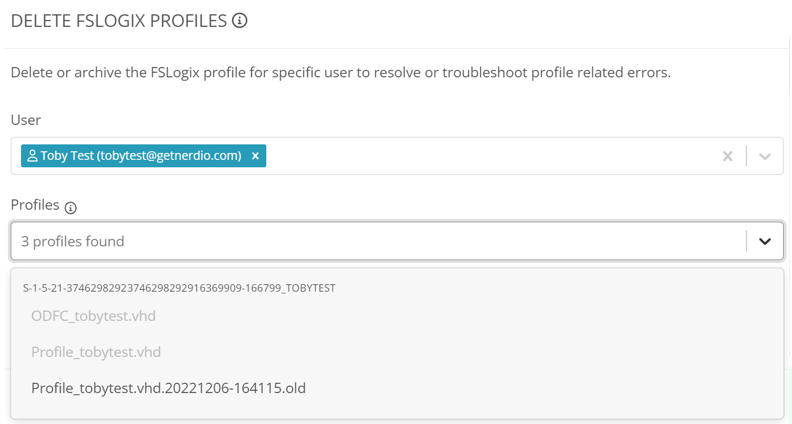Image resolution: width=792 pixels, height=424 pixels.
Task: Click the info icon beside Delete FSLogix Profiles title
Action: pyautogui.click(x=239, y=21)
